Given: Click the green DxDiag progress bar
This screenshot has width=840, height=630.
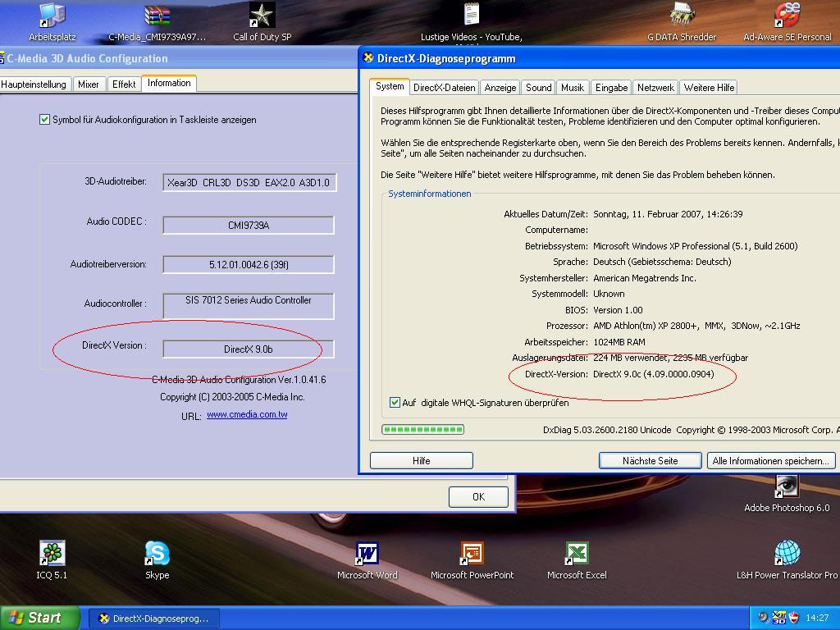Looking at the screenshot, I should (x=422, y=429).
